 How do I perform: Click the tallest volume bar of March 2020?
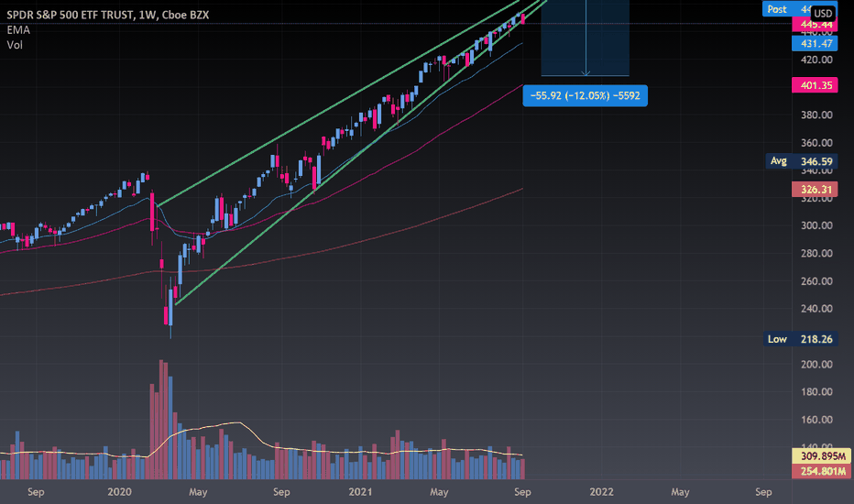(x=160, y=420)
